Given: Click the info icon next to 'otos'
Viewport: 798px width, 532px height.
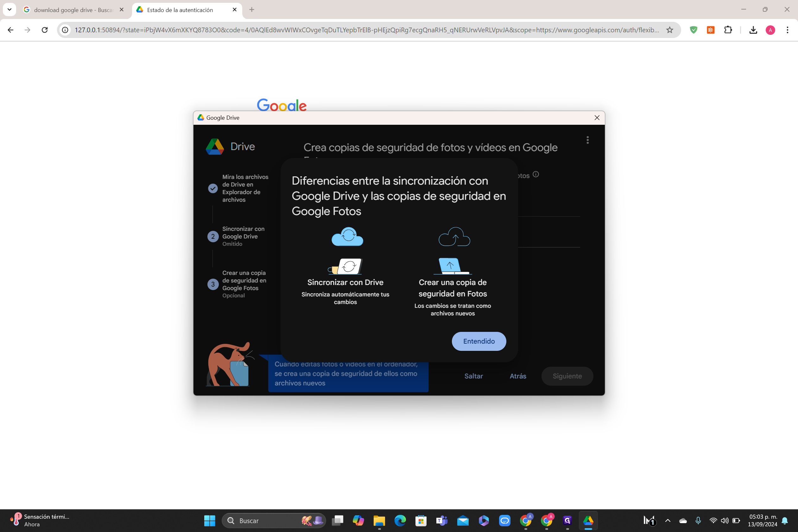Looking at the screenshot, I should (x=536, y=174).
